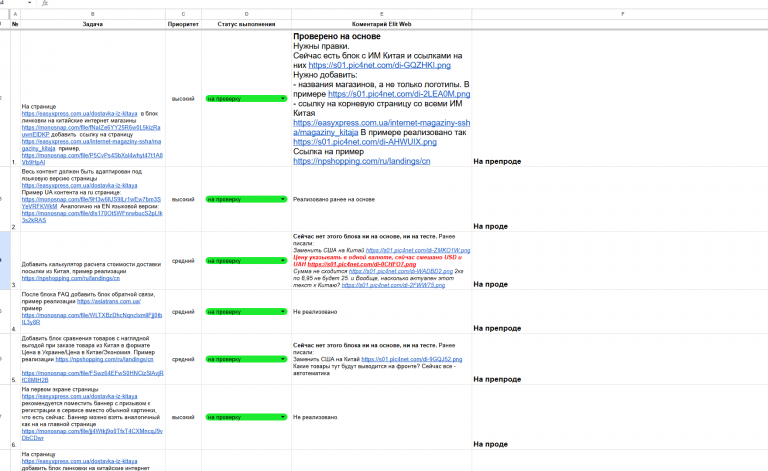The width and height of the screenshot is (768, 471).
Task: Open pic4net di-2LEA0M.png link
Action: (x=399, y=94)
